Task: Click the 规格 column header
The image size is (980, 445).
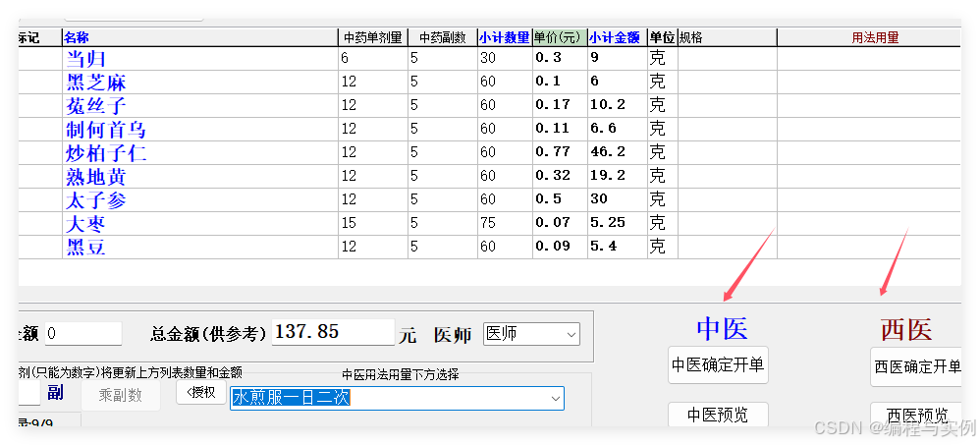Action: [728, 37]
